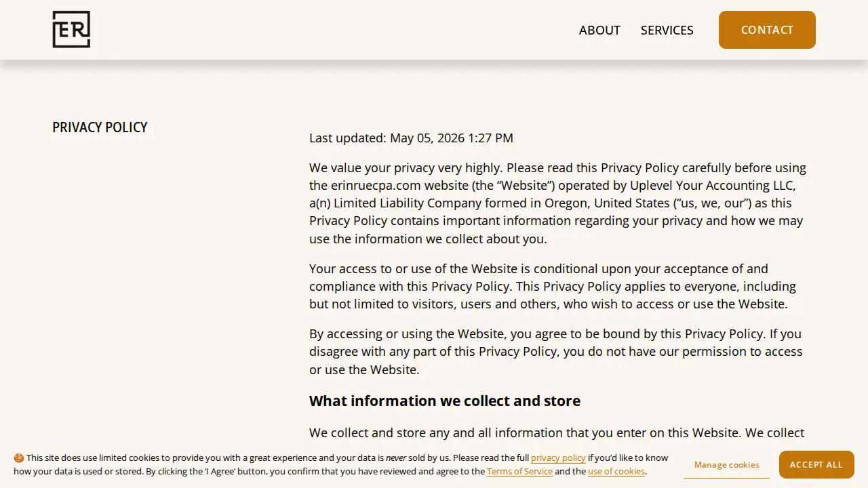
Task: Click the line 'We collect and store any and all'
Action: click(x=557, y=433)
